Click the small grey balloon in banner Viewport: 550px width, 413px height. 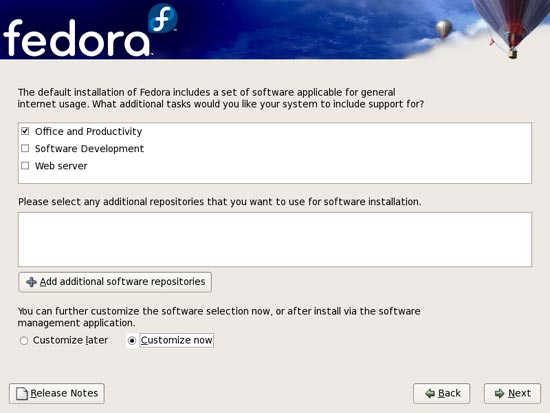point(444,29)
